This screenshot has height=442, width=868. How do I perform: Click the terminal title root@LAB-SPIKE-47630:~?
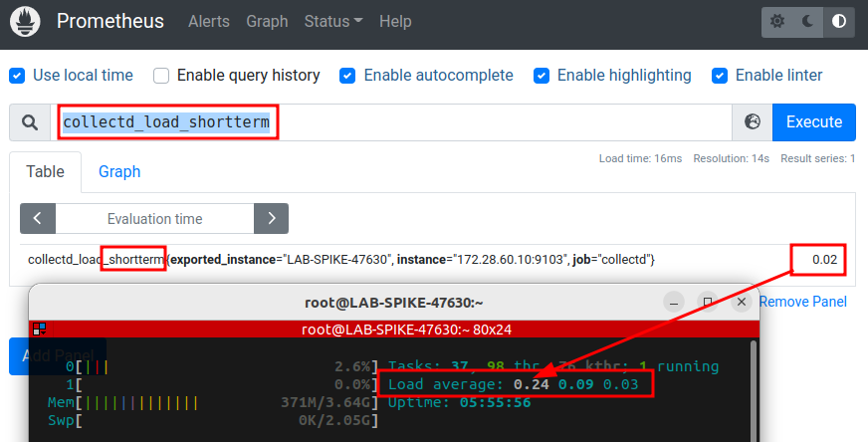coord(394,303)
